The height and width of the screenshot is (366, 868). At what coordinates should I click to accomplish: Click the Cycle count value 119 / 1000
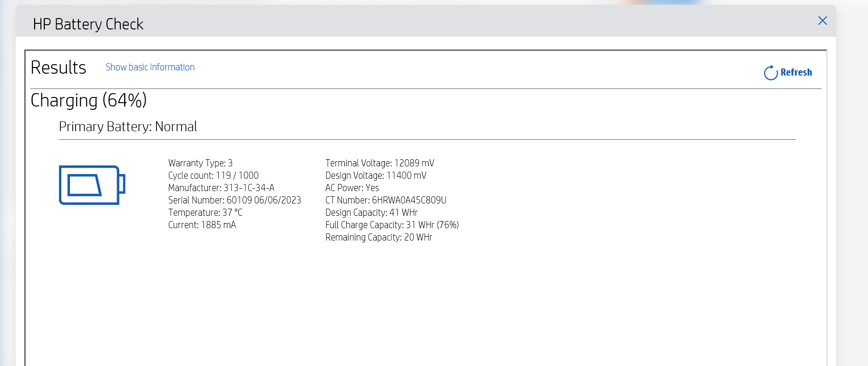point(214,175)
